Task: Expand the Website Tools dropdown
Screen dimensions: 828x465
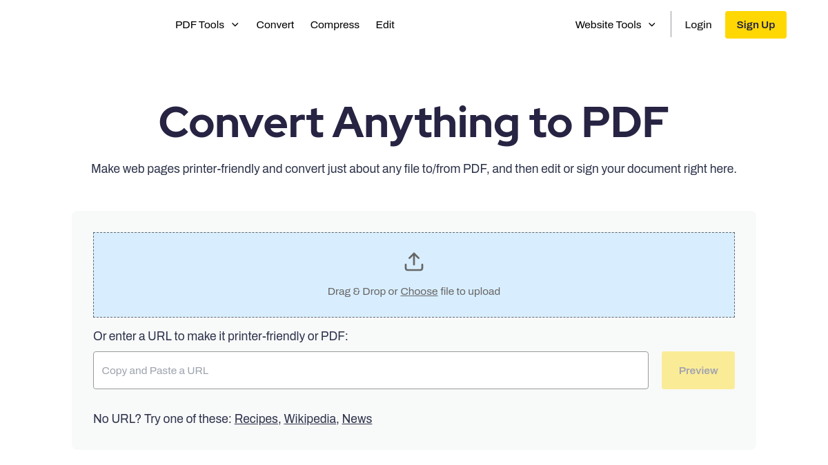Action: 615,25
